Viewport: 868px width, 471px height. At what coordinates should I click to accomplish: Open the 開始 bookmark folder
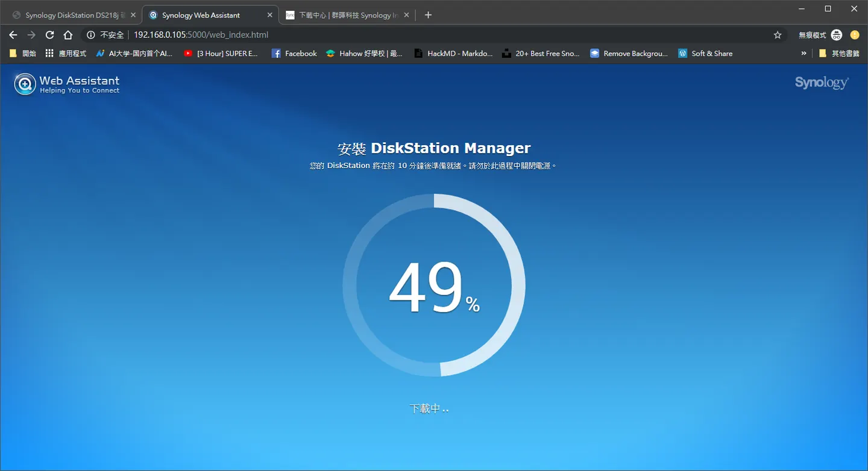point(23,54)
